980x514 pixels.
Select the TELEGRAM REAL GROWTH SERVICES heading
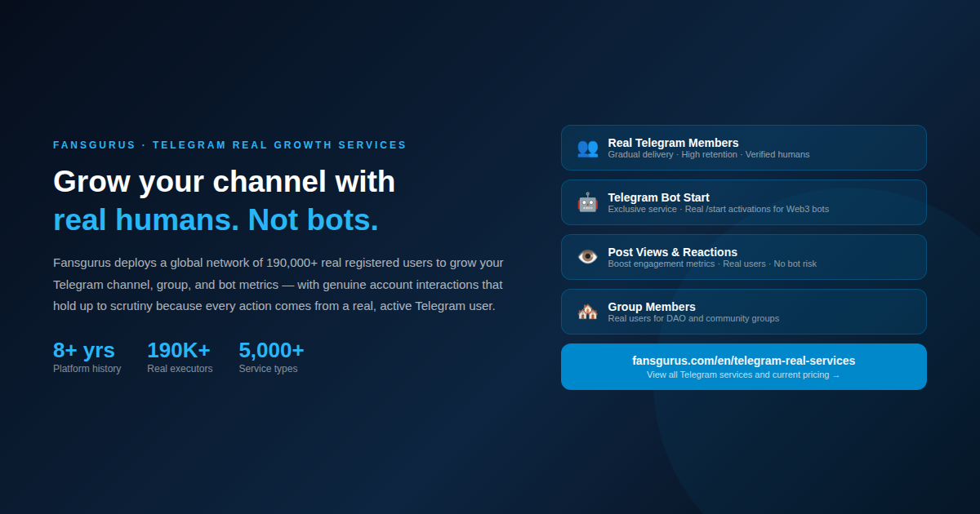(x=279, y=144)
